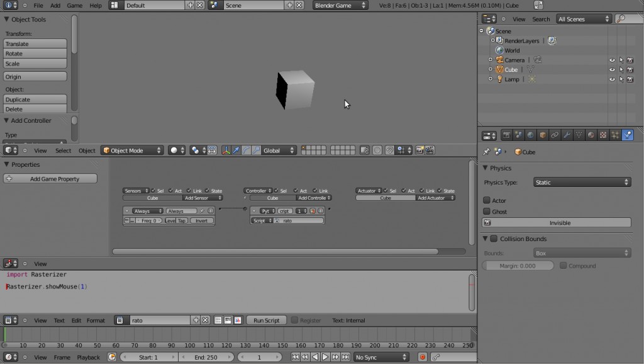Click the Run Script button

pyautogui.click(x=266, y=320)
